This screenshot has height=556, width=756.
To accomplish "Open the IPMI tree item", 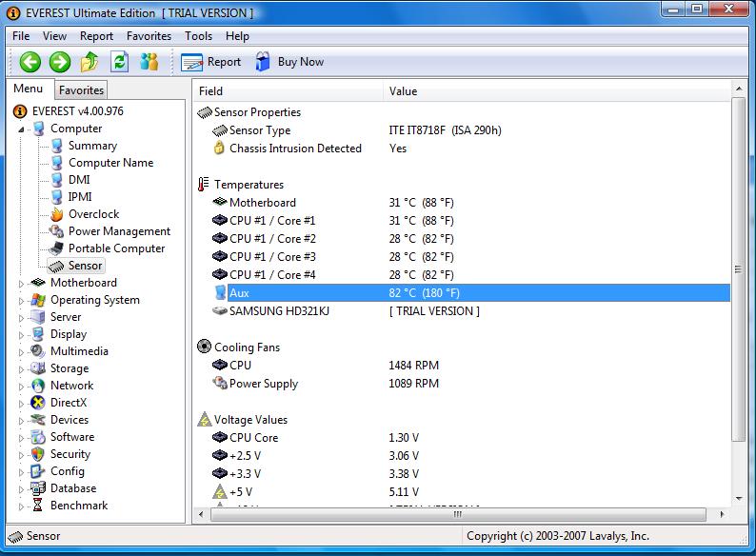I will [80, 197].
